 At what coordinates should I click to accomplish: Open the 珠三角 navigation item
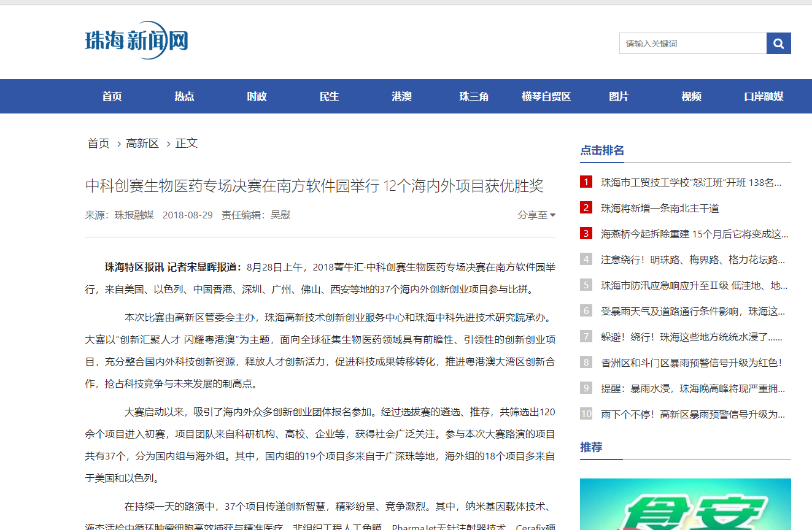tap(474, 96)
